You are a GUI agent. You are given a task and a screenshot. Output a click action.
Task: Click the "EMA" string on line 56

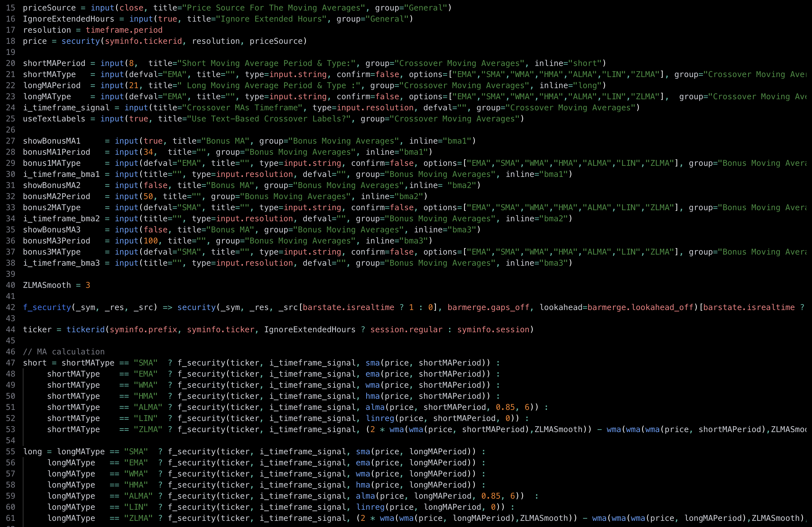pyautogui.click(x=136, y=463)
